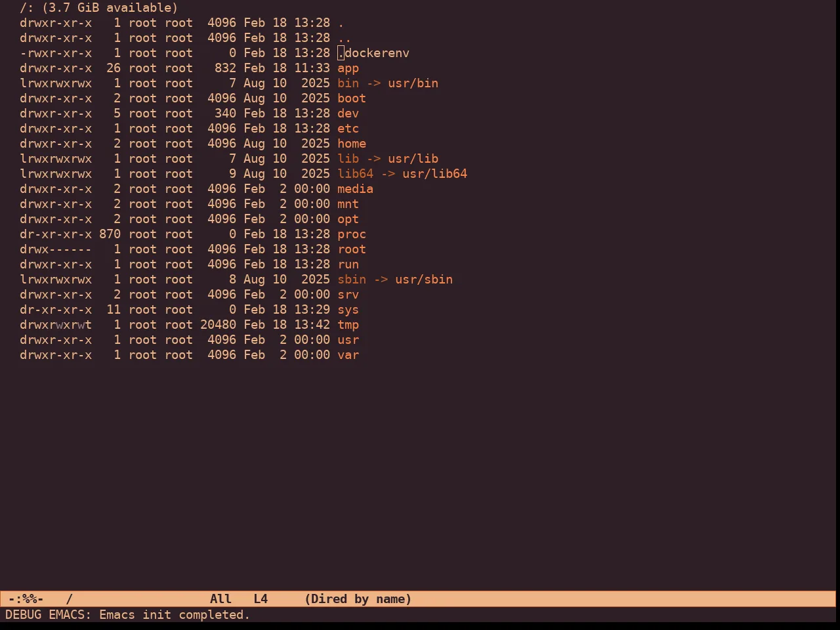Click the 'L4' line number in mode line
The width and height of the screenshot is (840, 630).
tap(261, 599)
